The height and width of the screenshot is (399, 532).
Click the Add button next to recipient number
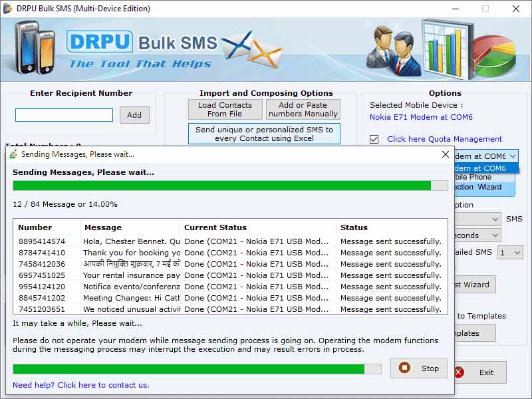134,114
